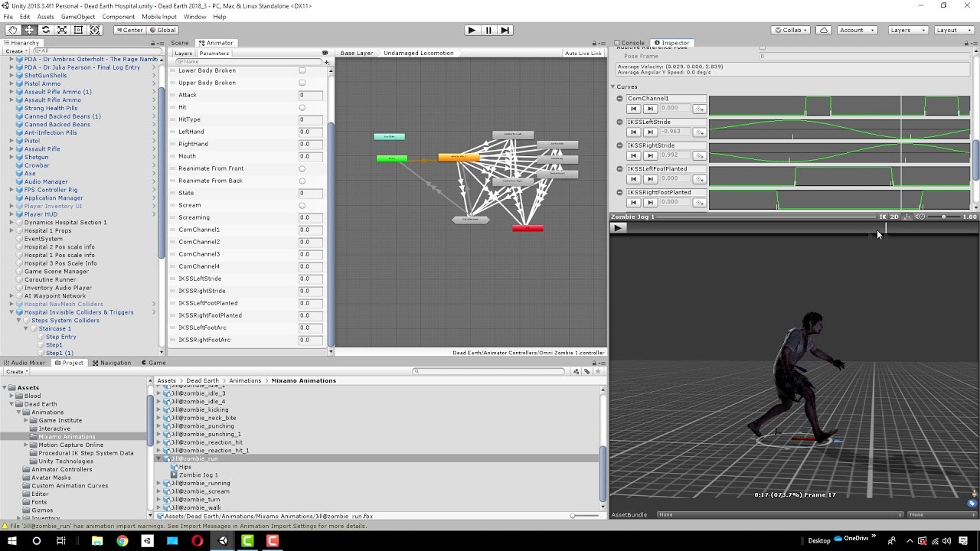The image size is (980, 551).
Task: Toggle the Scream trigger radio button
Action: (302, 205)
